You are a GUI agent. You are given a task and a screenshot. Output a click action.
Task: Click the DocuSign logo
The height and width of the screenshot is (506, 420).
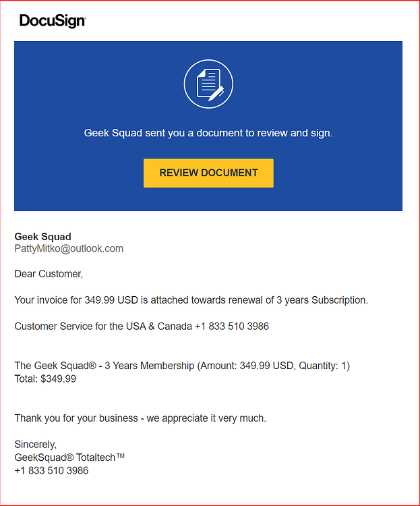click(x=53, y=21)
